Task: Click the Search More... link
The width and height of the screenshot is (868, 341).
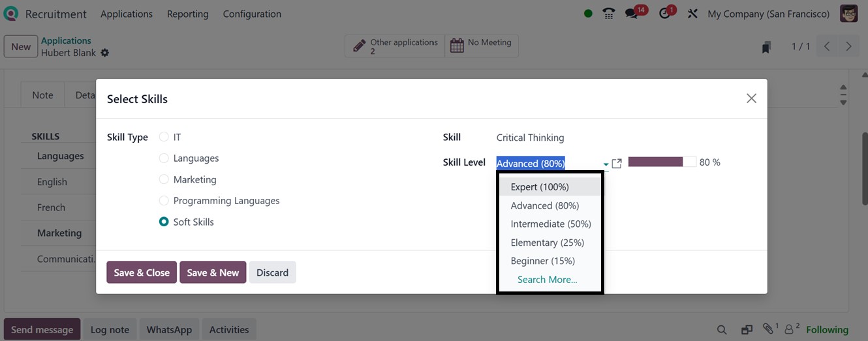Action: point(547,279)
